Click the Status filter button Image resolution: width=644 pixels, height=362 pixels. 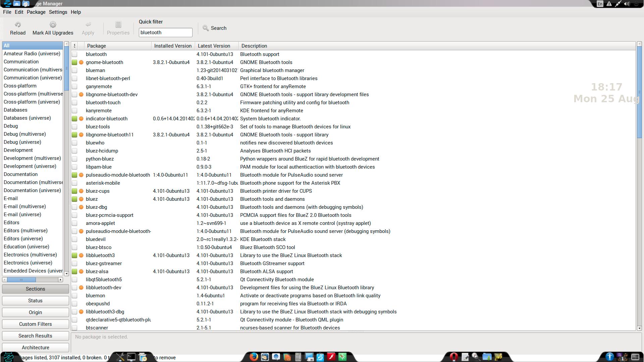(x=35, y=301)
